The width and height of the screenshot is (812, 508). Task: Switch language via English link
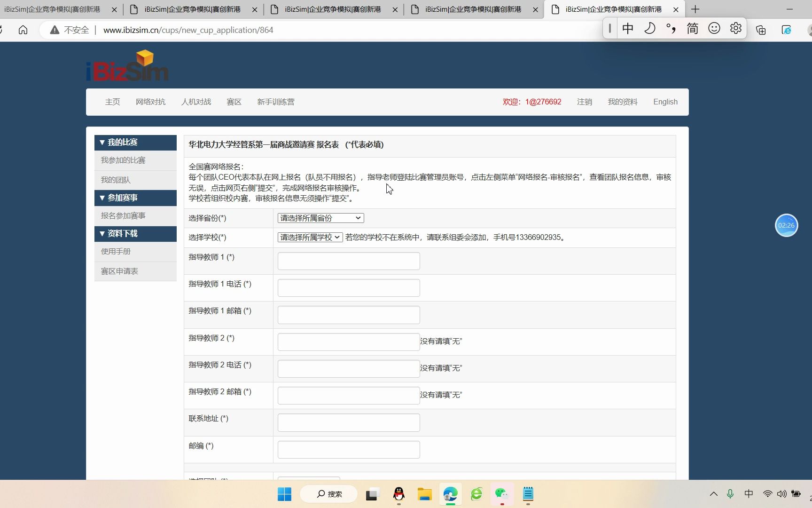pos(665,102)
